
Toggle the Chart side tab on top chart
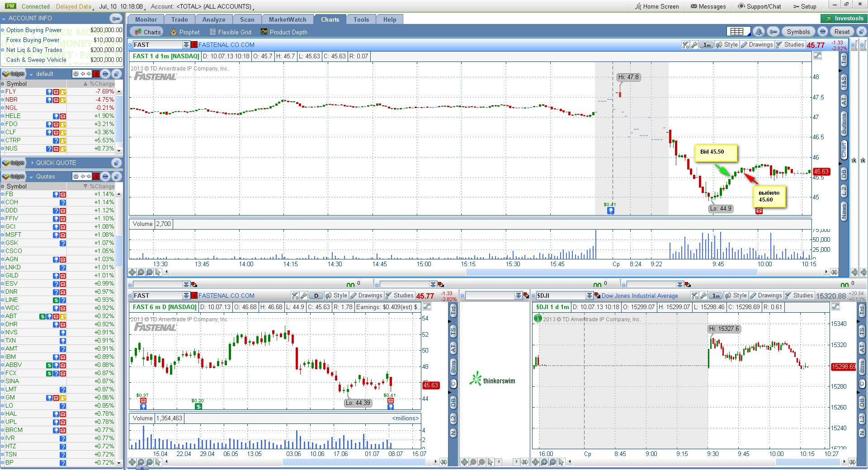pos(844,150)
